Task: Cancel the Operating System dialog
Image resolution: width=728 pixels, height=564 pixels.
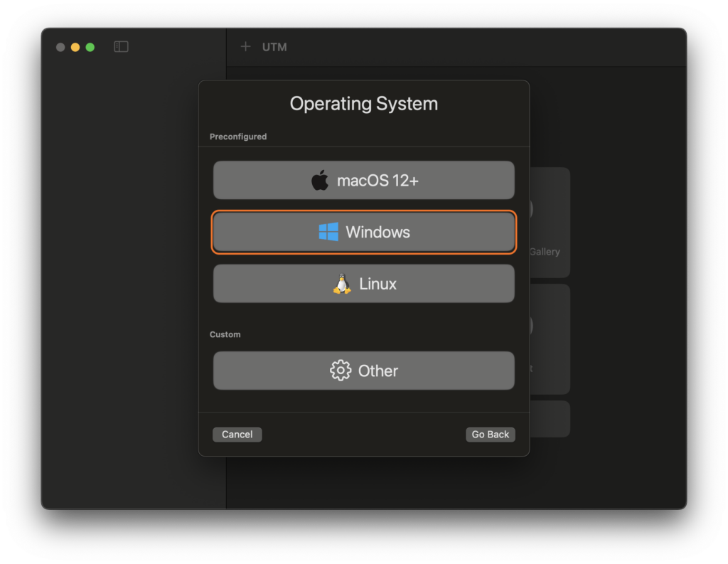Action: [x=237, y=435]
